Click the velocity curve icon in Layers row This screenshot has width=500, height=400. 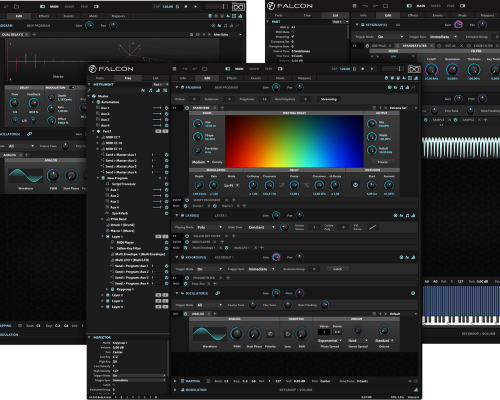click(x=373, y=227)
